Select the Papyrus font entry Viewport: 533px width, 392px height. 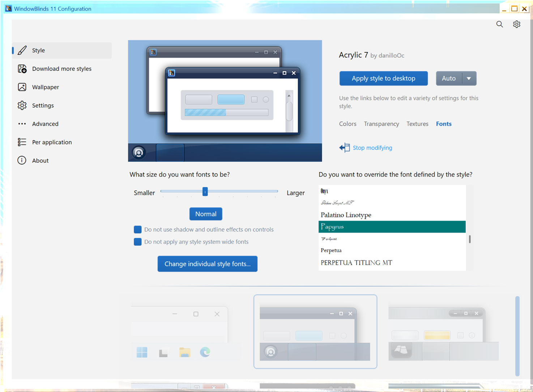click(392, 227)
